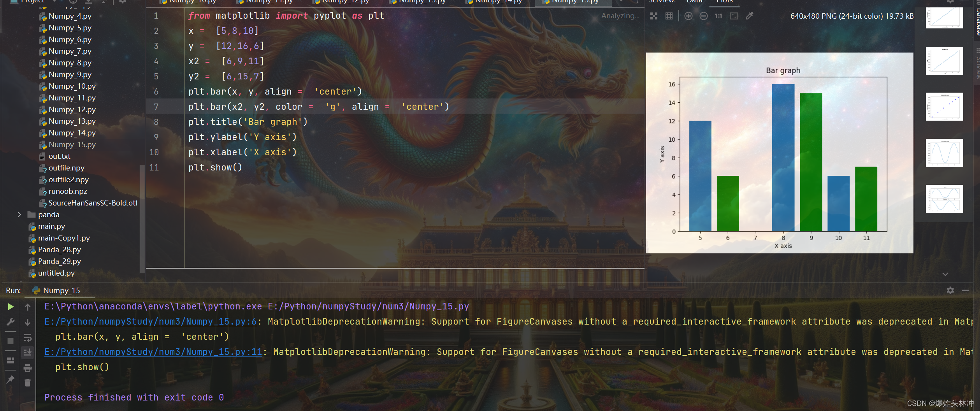This screenshot has width=980, height=411.
Task: Open run configuration wrench icon
Action: pyautogui.click(x=11, y=322)
